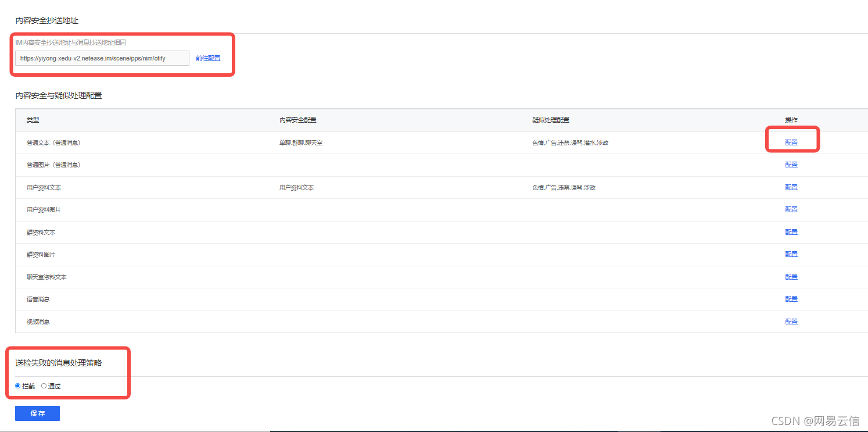Open 配置 for 语音消息 row
This screenshot has width=868, height=432.
tap(791, 299)
